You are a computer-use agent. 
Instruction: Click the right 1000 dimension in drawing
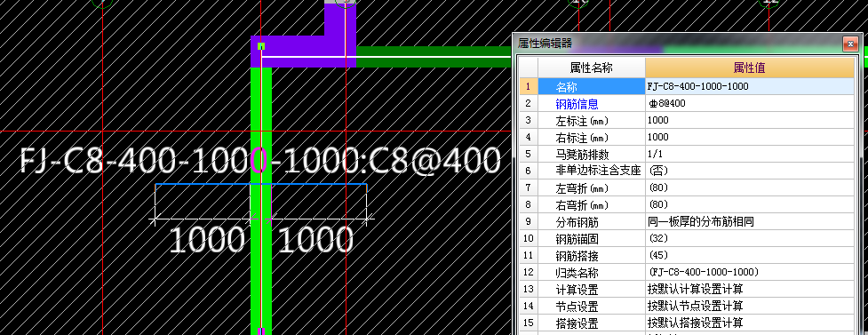pos(315,240)
